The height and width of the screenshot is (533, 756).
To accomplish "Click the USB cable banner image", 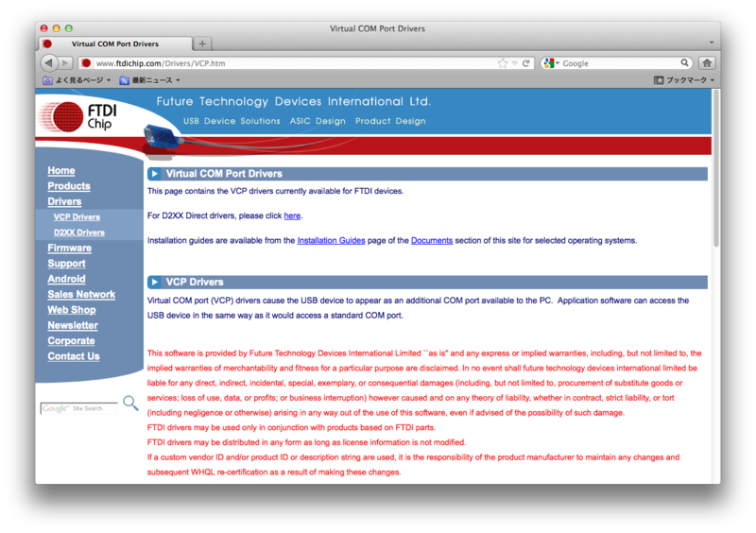I will click(x=164, y=138).
